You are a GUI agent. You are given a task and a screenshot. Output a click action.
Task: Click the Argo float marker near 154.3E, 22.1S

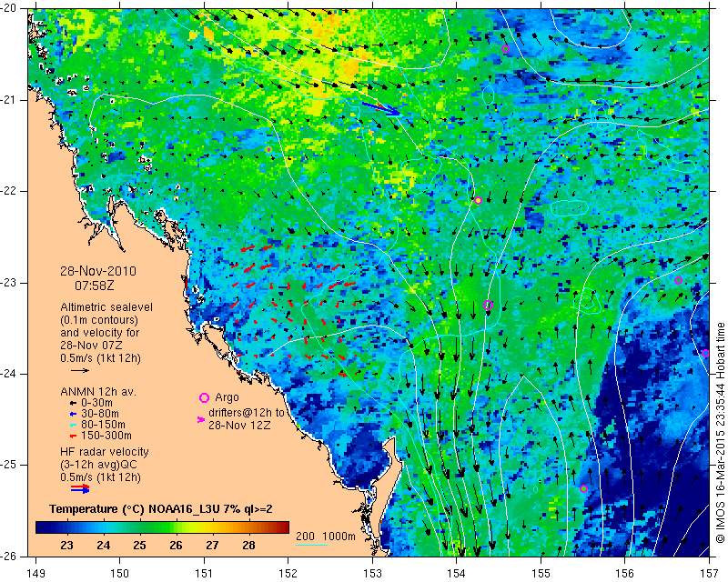coord(479,200)
